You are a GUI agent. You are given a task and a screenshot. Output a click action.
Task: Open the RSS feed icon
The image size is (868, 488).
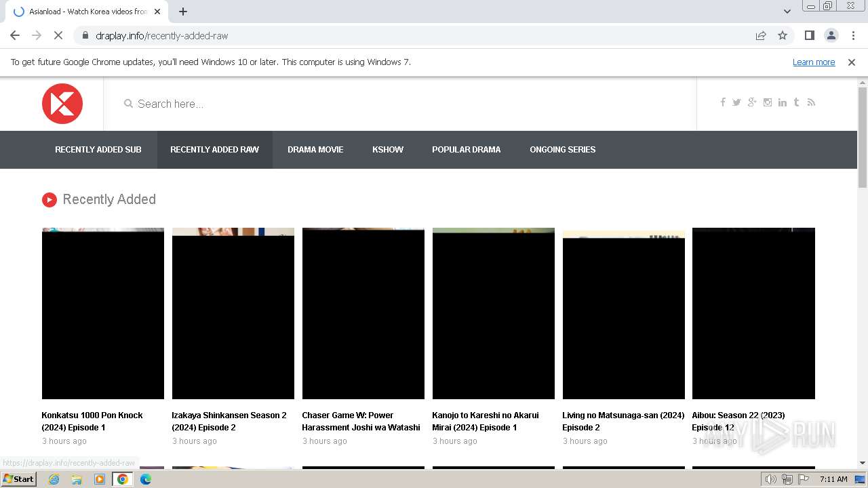click(811, 102)
